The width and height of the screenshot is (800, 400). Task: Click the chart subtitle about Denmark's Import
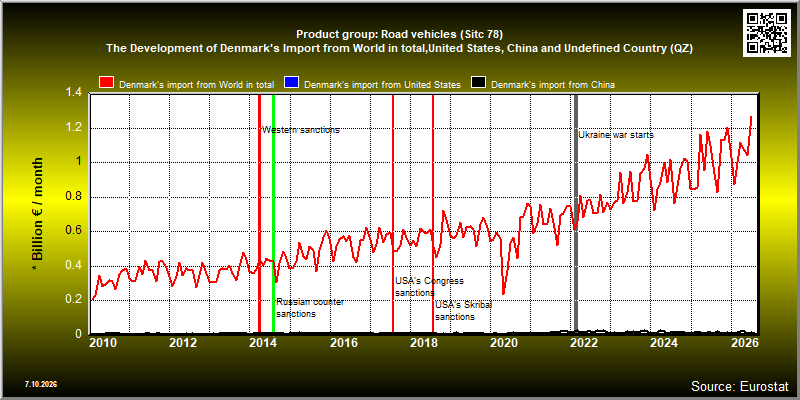399,48
